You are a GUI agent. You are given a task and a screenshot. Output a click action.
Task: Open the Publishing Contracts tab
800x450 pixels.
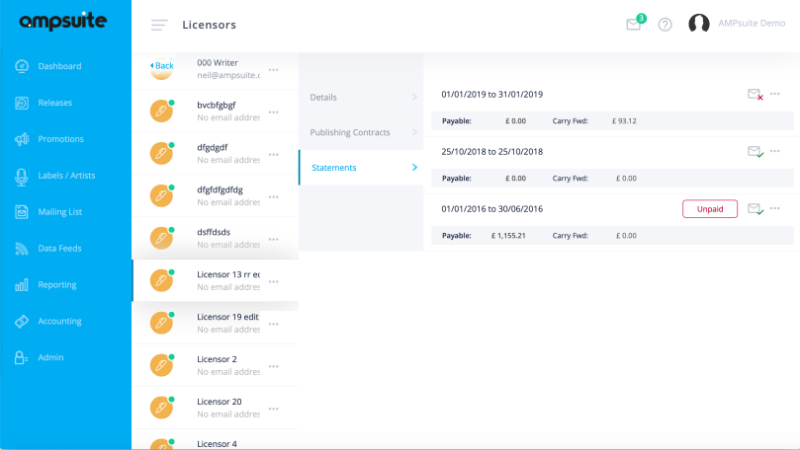360,132
